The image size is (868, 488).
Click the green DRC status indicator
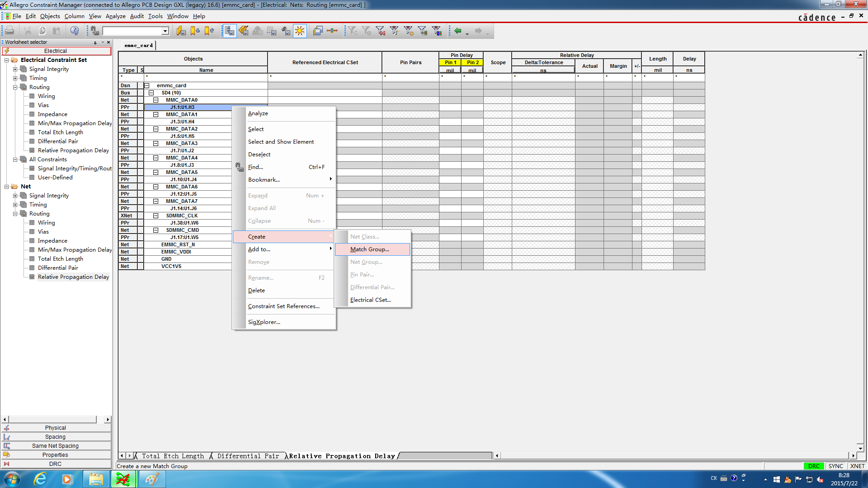click(813, 466)
